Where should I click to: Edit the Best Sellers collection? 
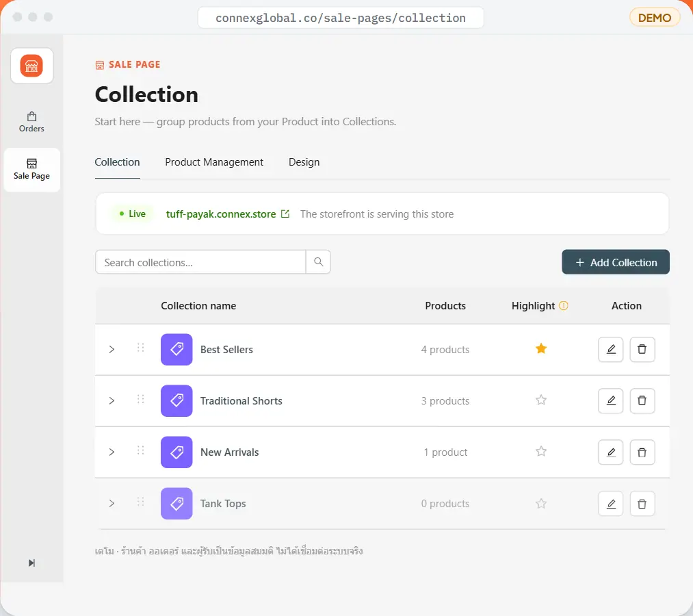point(611,349)
